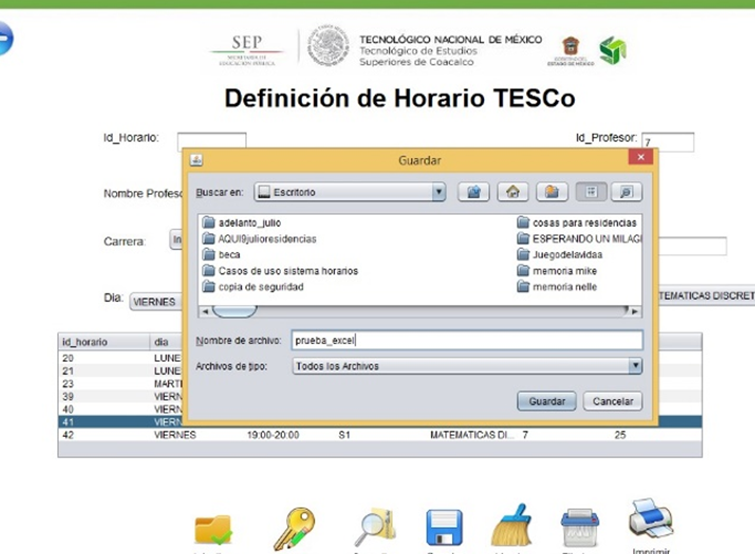Create a new folder in dialog
755x554 pixels.
coord(552,192)
